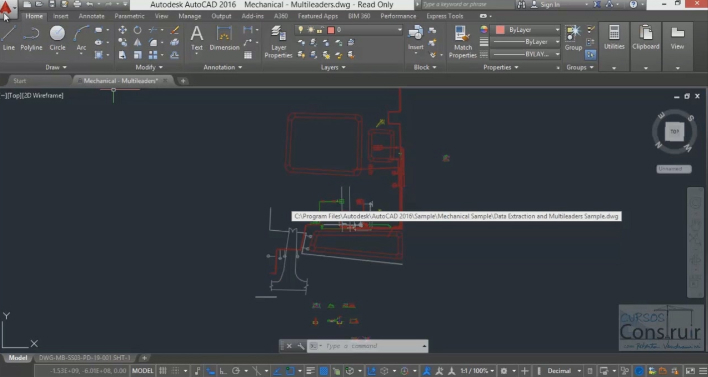Screen dimensions: 708x377
Task: Select the Mirror tool
Action: pos(137,42)
